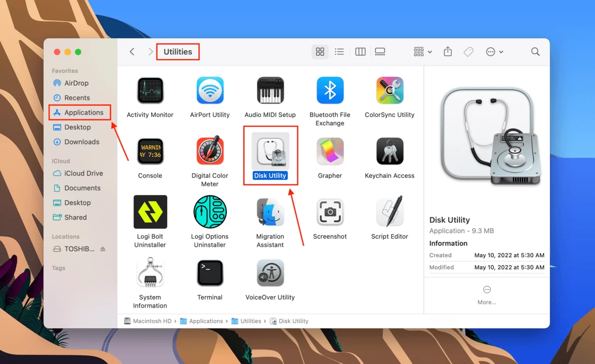The width and height of the screenshot is (595, 364).
Task: Launch System Information
Action: point(150,272)
